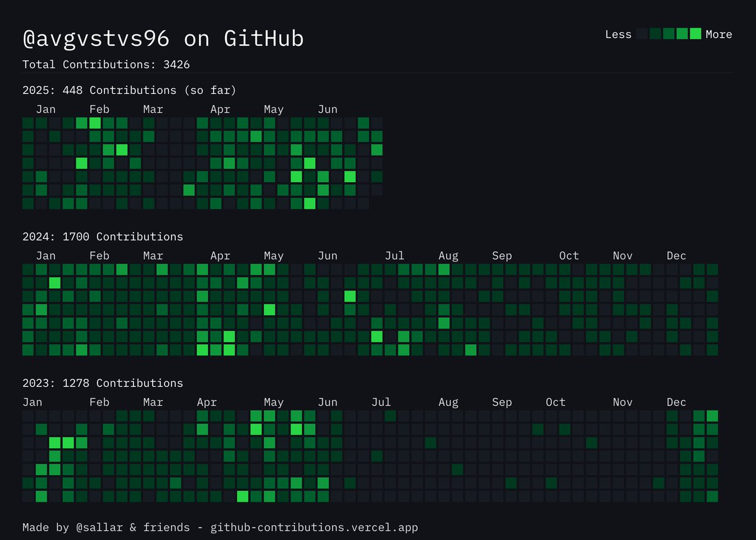Click the May label of the 2024 chart
This screenshot has height=540, width=756.
click(x=274, y=256)
